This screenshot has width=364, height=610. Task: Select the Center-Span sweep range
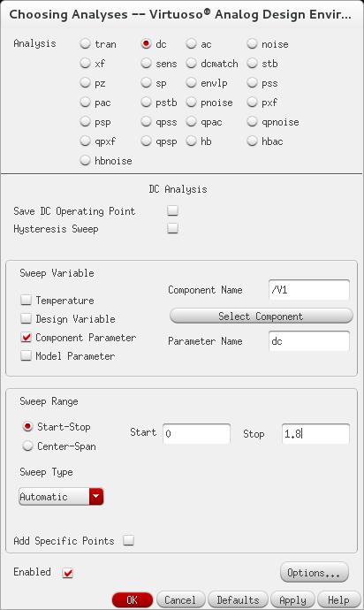pyautogui.click(x=27, y=446)
